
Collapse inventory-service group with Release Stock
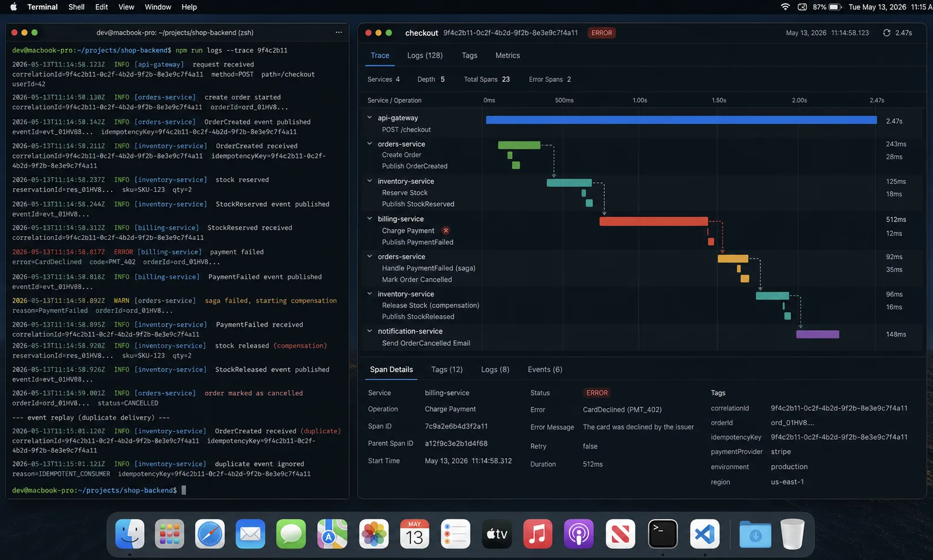[369, 294]
